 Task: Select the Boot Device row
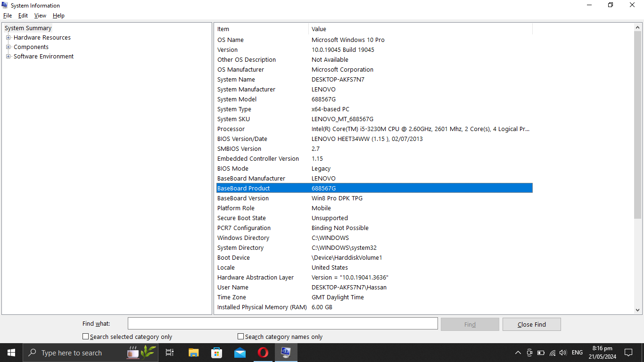(374, 258)
